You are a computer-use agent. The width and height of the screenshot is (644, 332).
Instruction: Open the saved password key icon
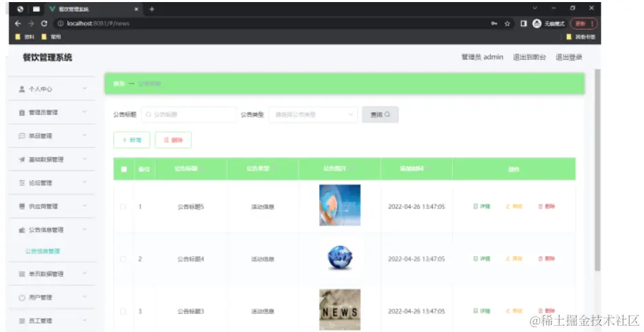(494, 23)
